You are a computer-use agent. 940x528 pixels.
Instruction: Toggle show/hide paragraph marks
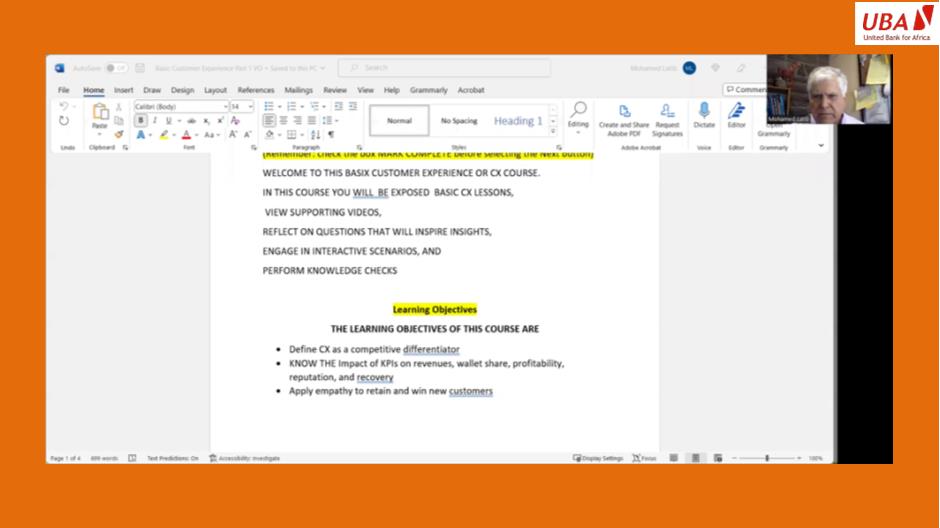pos(331,134)
